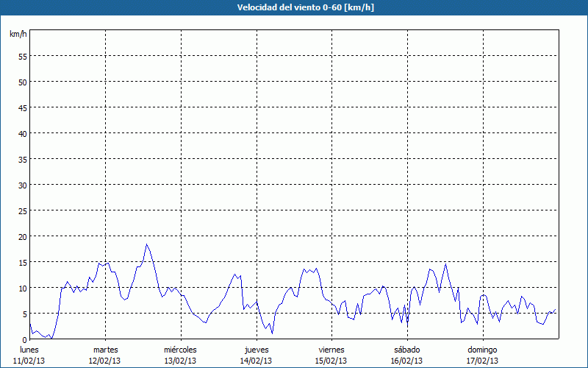Click the 15 value on the y-axis
Screen dimensions: 588x368
[x=22, y=262]
